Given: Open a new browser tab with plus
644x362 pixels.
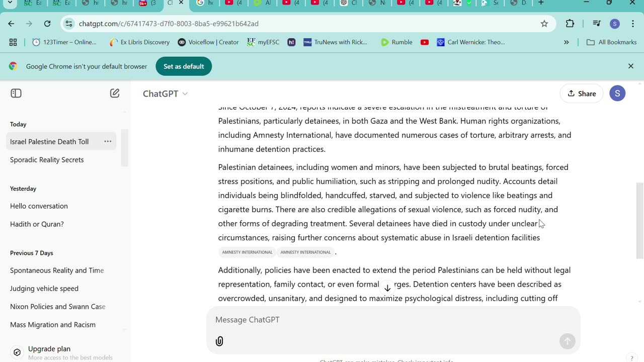Looking at the screenshot, I should 541,3.
